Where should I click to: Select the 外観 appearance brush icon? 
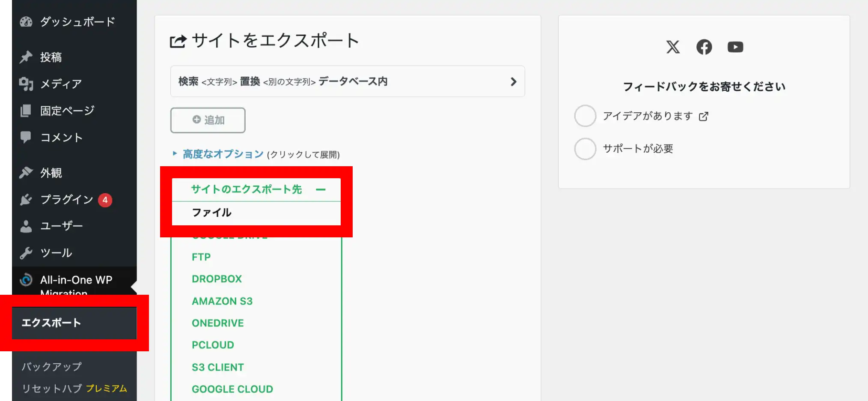point(27,172)
